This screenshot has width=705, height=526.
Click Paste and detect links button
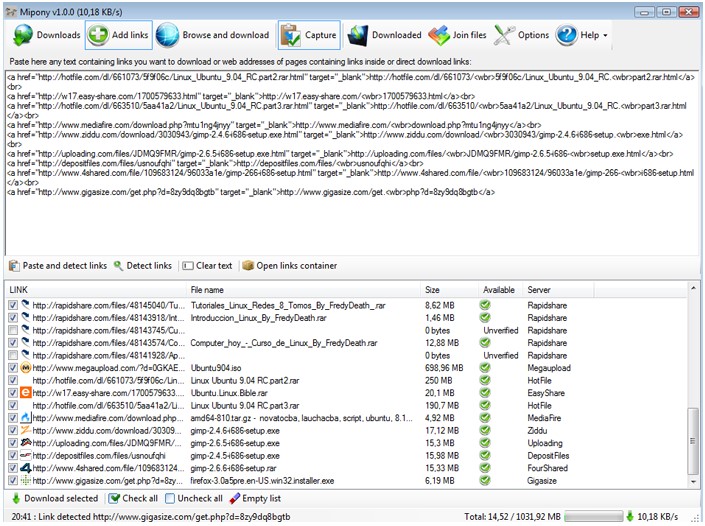click(x=58, y=266)
